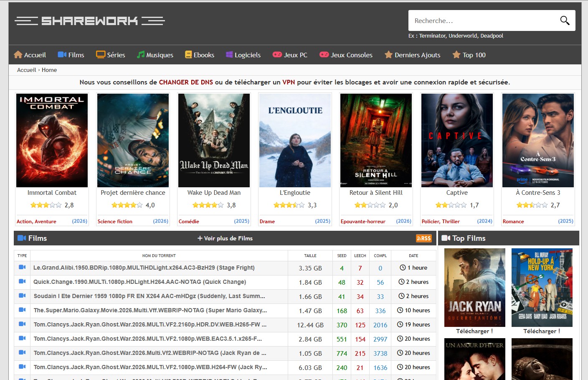The image size is (588, 380).
Task: Open the Immortal Combat poster
Action: coord(52,140)
